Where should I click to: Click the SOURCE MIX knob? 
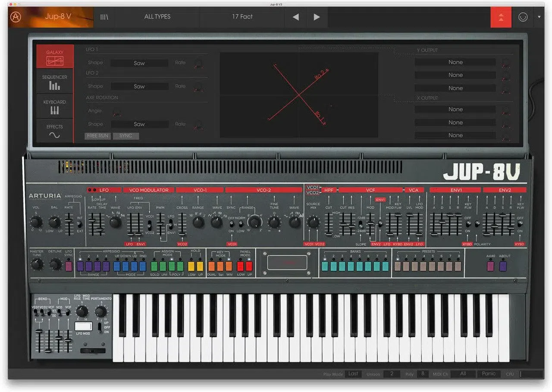pos(314,222)
